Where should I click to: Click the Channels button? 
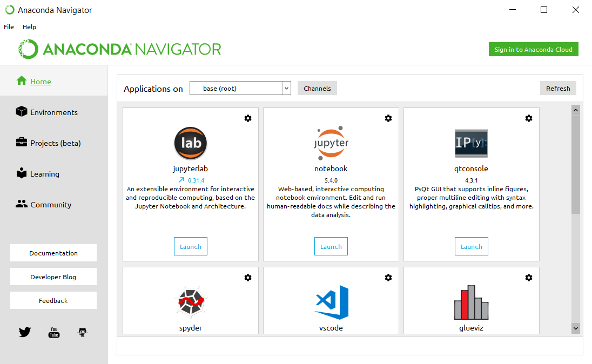pos(317,89)
